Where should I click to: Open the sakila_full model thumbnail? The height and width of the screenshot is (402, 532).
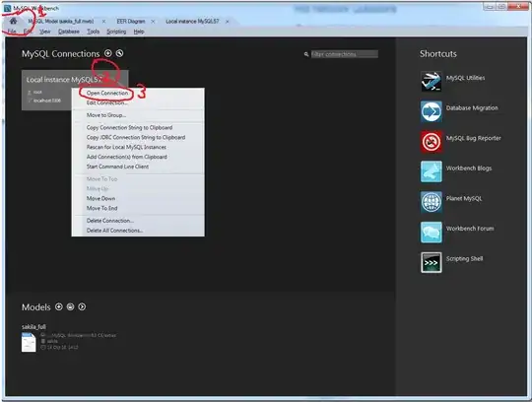[x=29, y=342]
